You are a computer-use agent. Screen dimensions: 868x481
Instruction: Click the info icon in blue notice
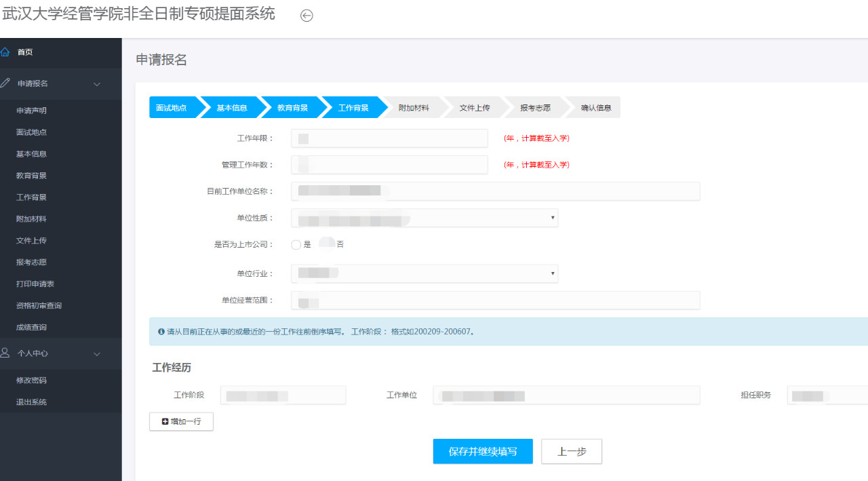point(161,332)
